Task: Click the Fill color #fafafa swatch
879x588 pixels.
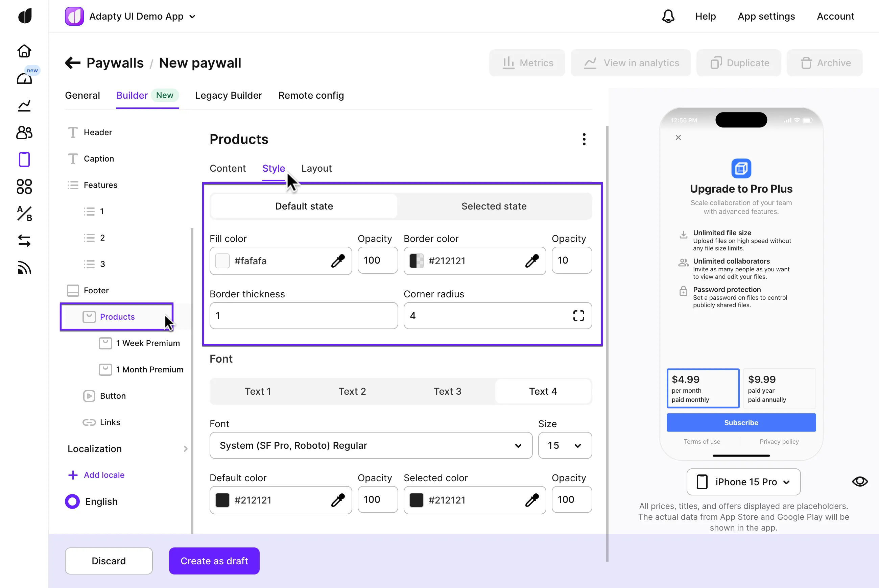Action: [x=222, y=261]
